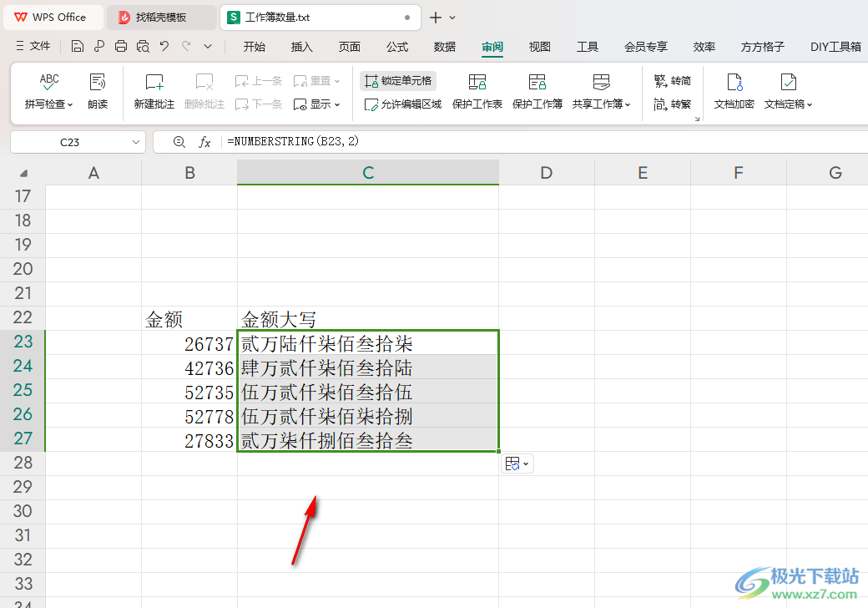This screenshot has width=868, height=608.
Task: Click the Select All corner triangle
Action: [x=23, y=174]
